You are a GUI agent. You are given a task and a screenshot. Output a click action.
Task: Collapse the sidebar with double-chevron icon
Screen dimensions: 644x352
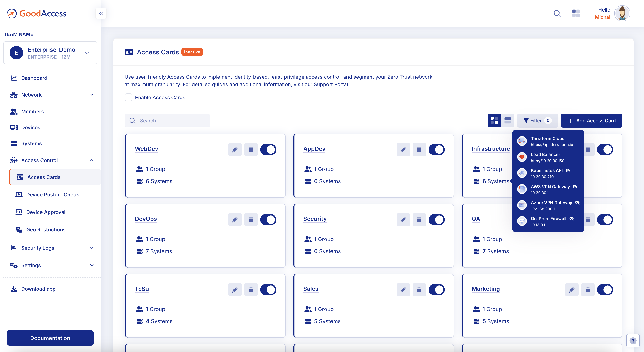click(101, 13)
